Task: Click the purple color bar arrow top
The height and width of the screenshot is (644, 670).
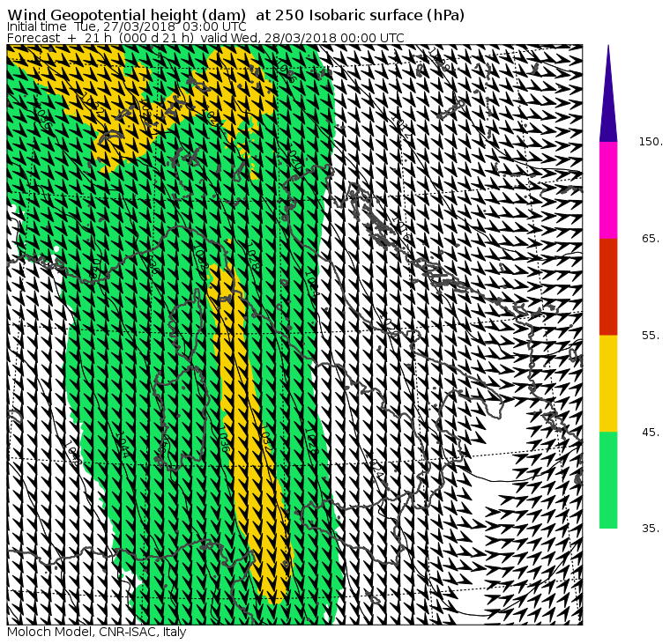Action: click(x=608, y=93)
